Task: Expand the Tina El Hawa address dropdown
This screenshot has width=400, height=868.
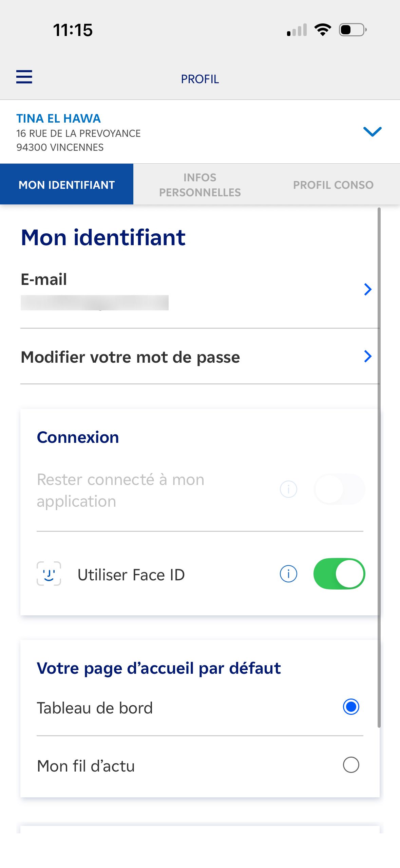Action: coord(372,132)
